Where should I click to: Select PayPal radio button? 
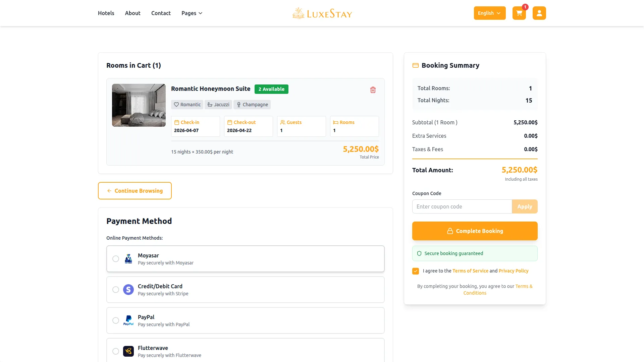pyautogui.click(x=116, y=320)
